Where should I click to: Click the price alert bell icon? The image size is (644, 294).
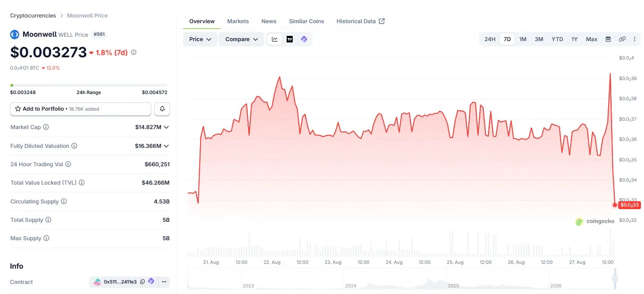[162, 109]
